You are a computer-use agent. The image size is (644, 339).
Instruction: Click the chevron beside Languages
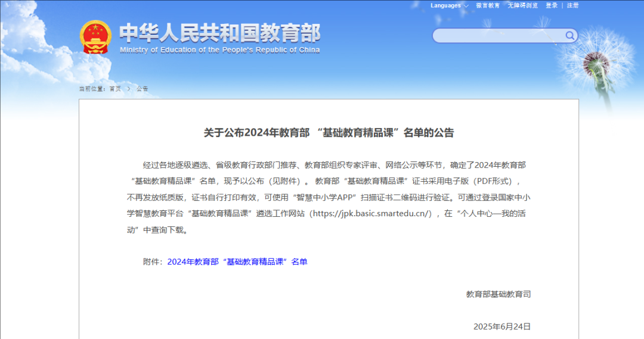tap(466, 6)
